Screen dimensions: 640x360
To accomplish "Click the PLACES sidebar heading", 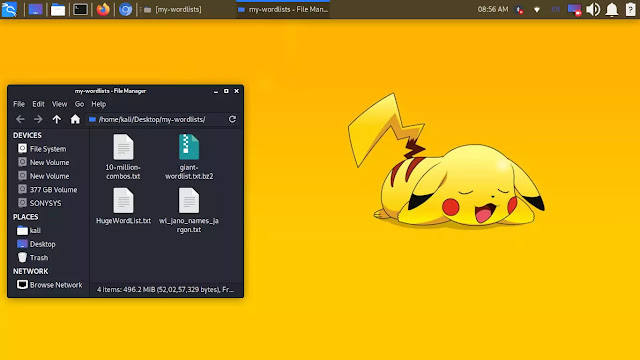I will coord(25,217).
